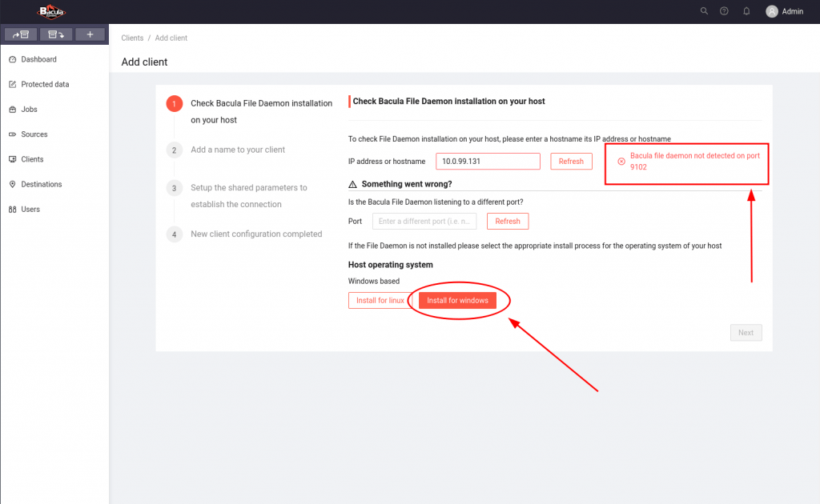Screen dimensions: 820x504
Task: Click the restore archive icon button
Action: coord(56,34)
